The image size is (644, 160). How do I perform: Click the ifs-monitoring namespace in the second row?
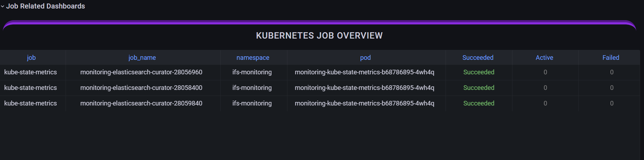[x=252, y=88]
